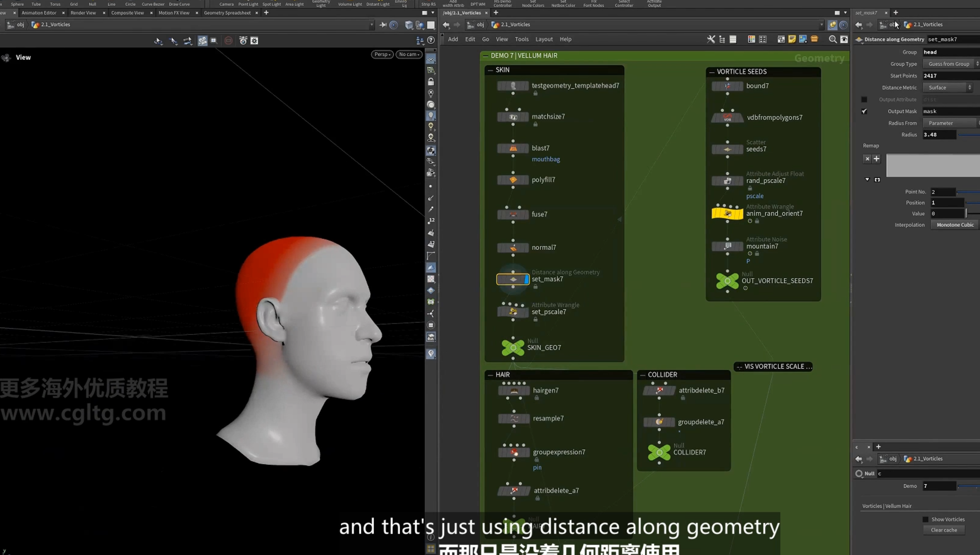The image size is (980, 555).
Task: Click the COLLIDER7 null node icon
Action: (x=659, y=452)
